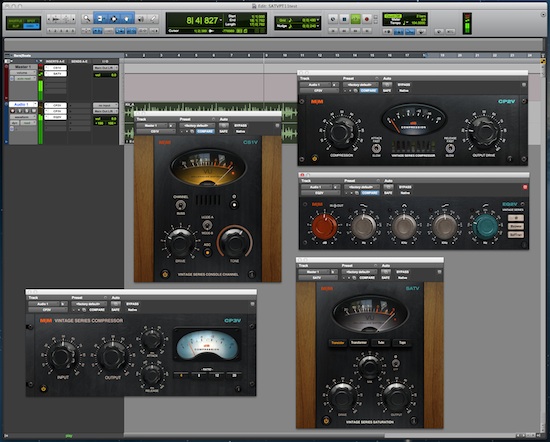Click the SATV plugin name button in SATV header

point(318,278)
